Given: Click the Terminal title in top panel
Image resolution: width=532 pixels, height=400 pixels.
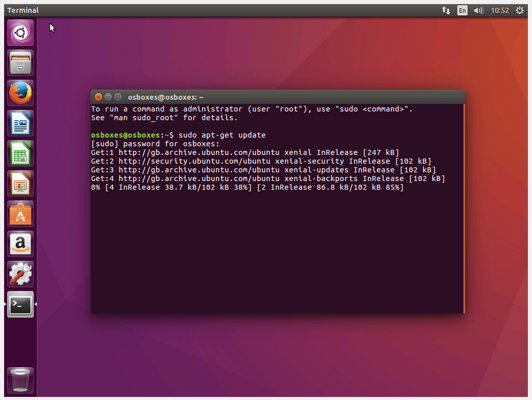Looking at the screenshot, I should tap(23, 10).
